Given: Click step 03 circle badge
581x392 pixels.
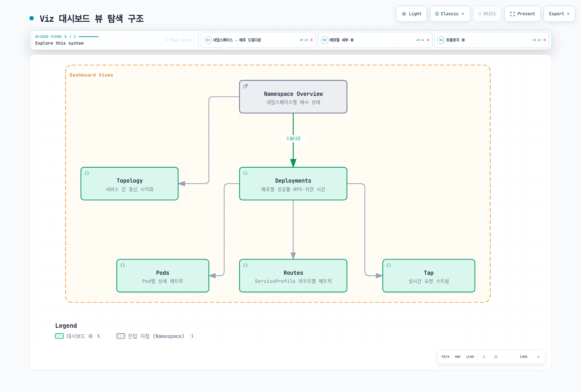Looking at the screenshot, I should click(x=441, y=40).
